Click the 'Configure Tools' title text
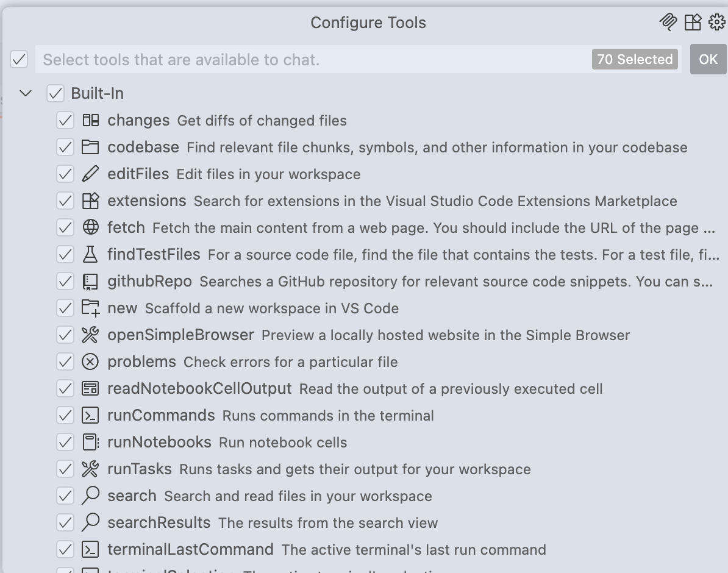728x573 pixels. 368,23
